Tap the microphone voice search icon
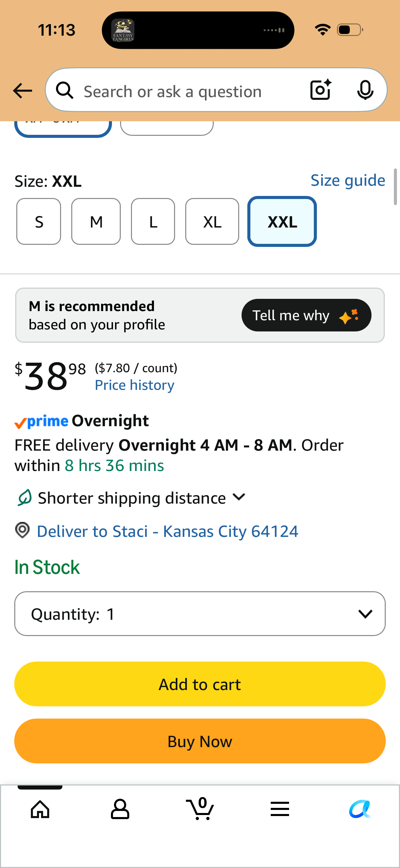Image resolution: width=400 pixels, height=868 pixels. (x=365, y=90)
